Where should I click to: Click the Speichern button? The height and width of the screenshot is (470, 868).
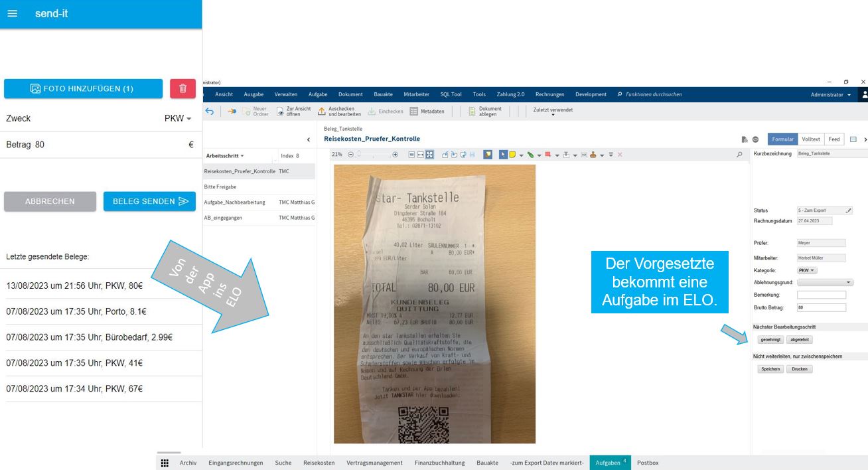(x=770, y=368)
